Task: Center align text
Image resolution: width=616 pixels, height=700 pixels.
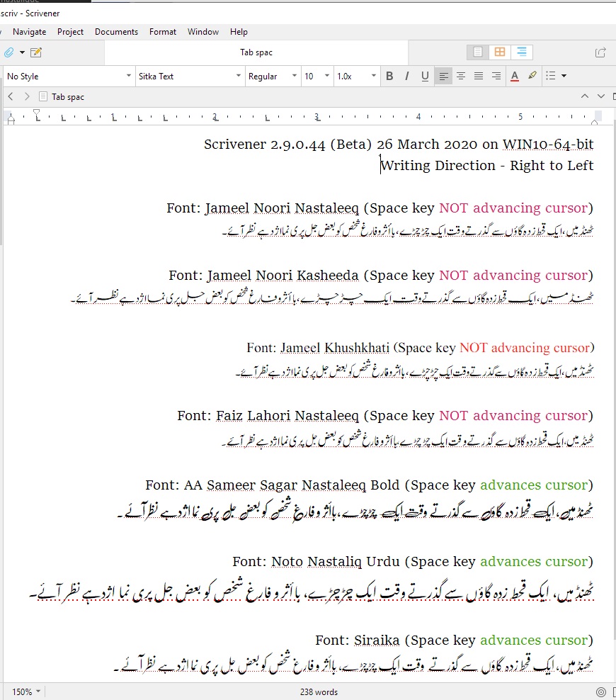Action: coord(461,77)
